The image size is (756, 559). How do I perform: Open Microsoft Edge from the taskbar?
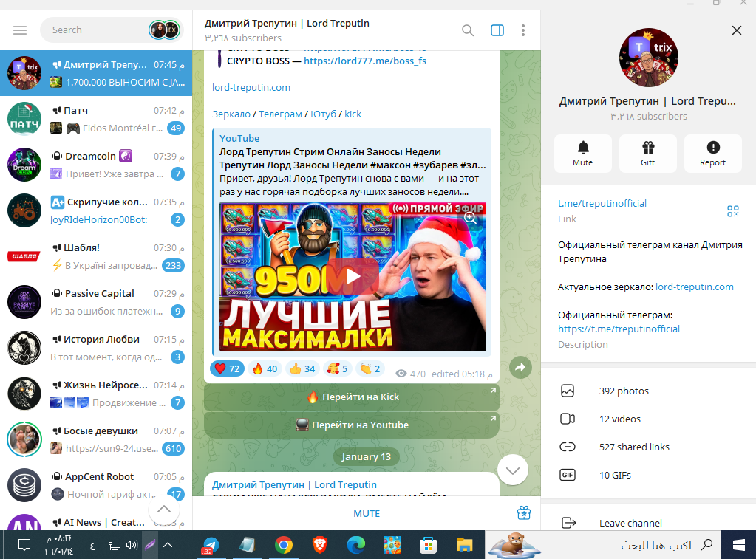(355, 545)
